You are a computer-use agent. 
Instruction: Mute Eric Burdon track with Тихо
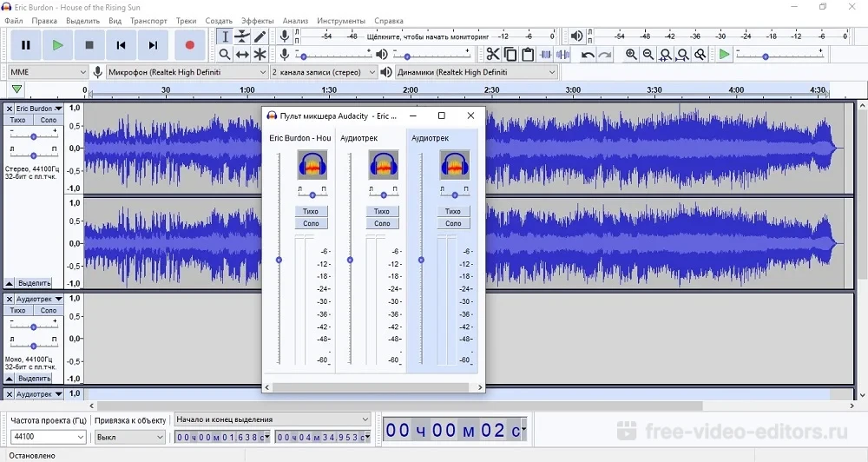click(18, 120)
